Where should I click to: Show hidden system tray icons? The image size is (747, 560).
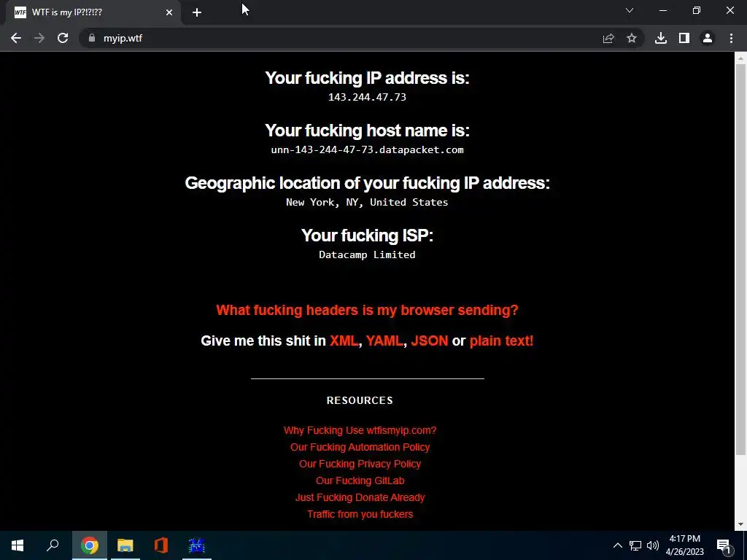coord(617,545)
